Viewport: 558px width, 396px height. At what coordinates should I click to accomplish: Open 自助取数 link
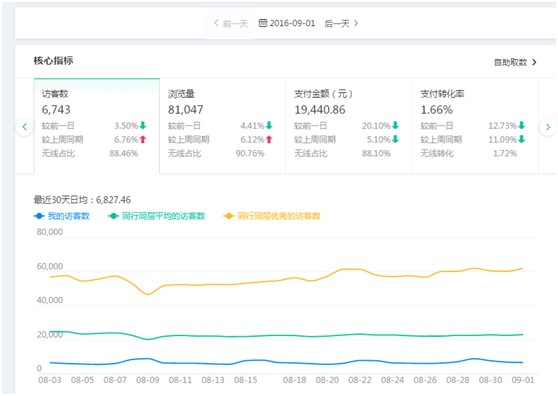[510, 62]
